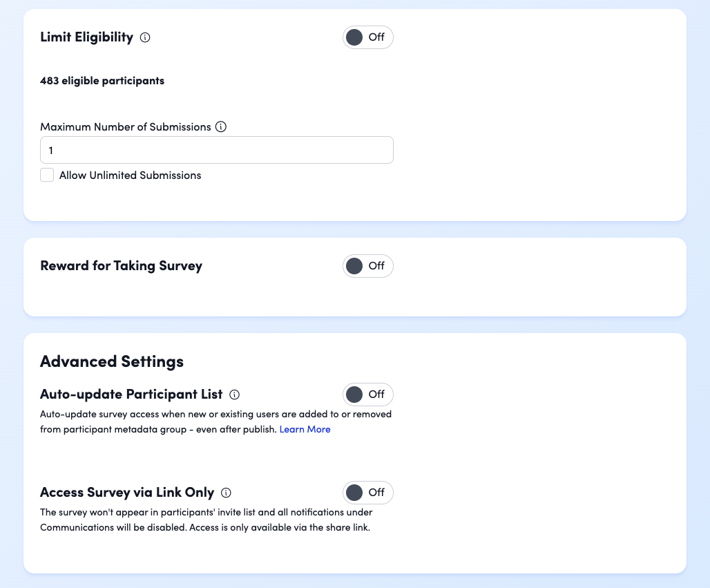Click the Maximum Number of Submissions input field
Viewport: 710px width, 588px height.
coord(217,150)
